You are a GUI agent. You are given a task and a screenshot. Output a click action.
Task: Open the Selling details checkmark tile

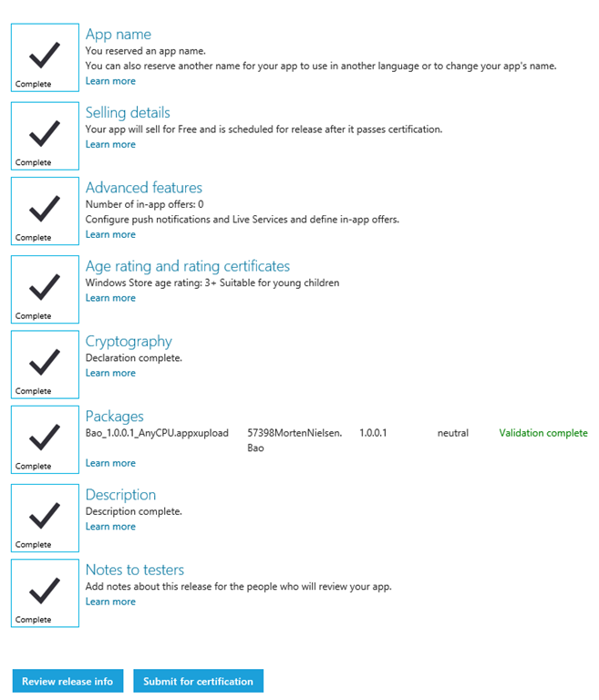[x=45, y=136]
